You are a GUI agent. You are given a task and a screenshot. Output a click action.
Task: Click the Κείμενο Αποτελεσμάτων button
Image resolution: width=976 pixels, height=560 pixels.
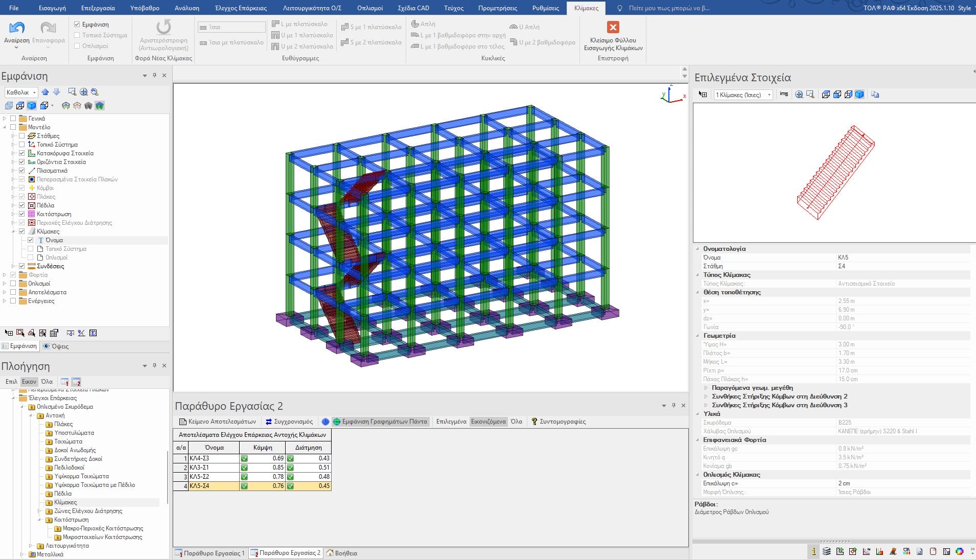217,422
